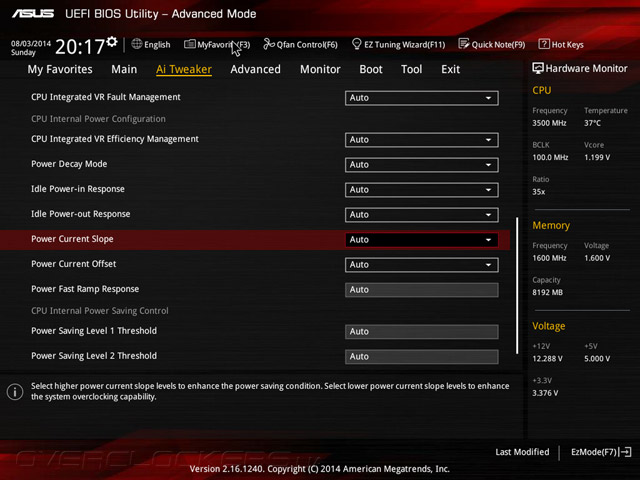Image resolution: width=640 pixels, height=480 pixels.
Task: Click the CPU Internal Power Saving Control heading
Action: click(100, 311)
